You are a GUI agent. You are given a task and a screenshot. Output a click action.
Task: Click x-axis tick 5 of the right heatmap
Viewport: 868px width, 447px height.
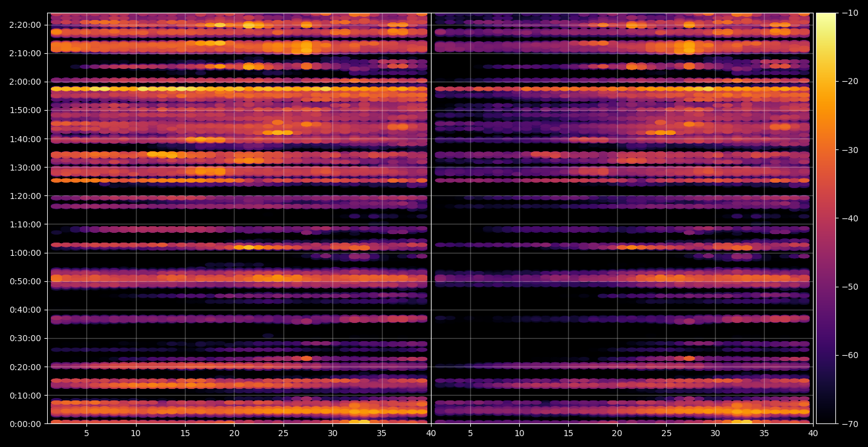[470, 433]
